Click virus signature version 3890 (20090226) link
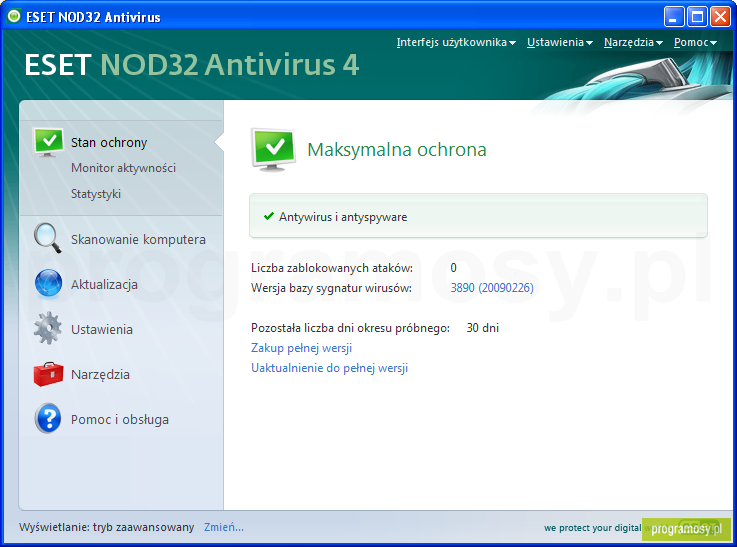This screenshot has height=547, width=737. click(492, 288)
